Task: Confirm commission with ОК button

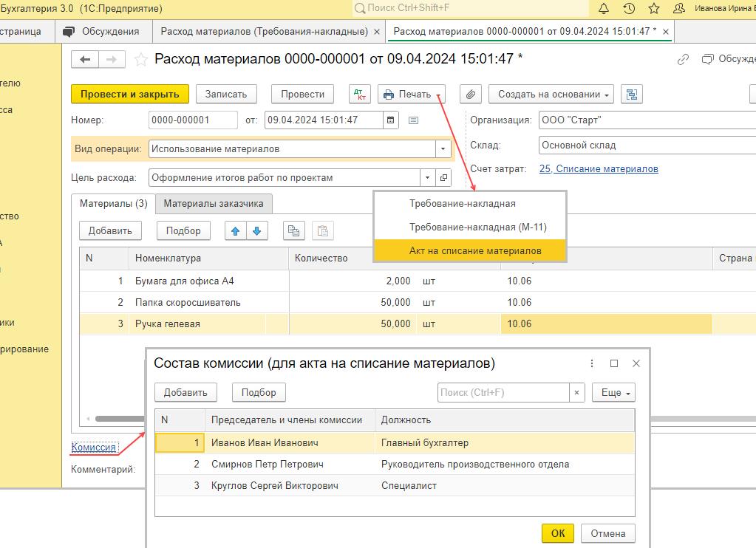Action: (x=558, y=533)
